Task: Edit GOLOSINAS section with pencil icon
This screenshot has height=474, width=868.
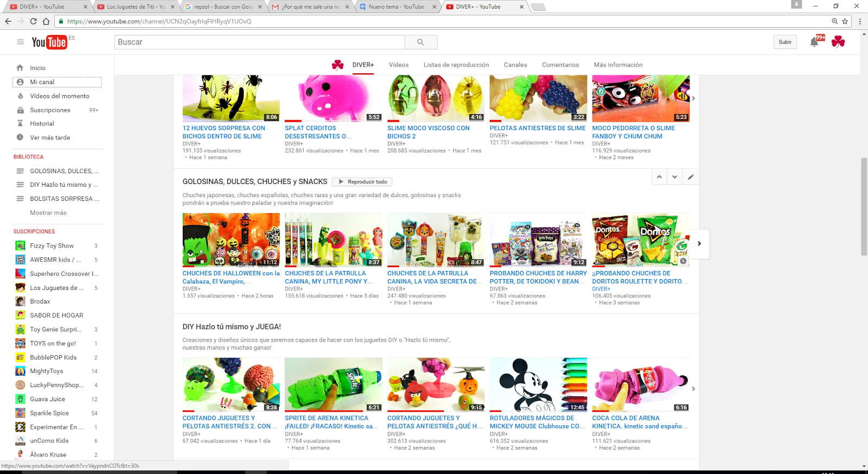Action: [691, 176]
